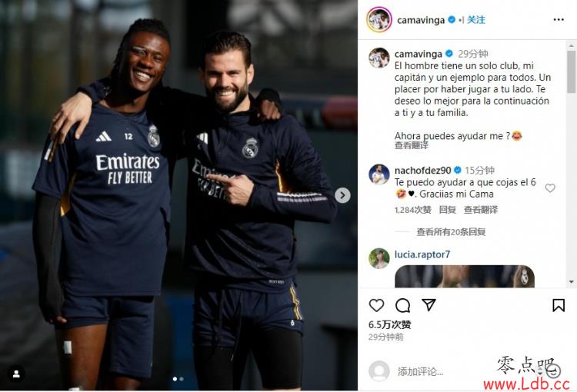577x392 pixels.
Task: Share post via paper plane icon
Action: coord(429,304)
